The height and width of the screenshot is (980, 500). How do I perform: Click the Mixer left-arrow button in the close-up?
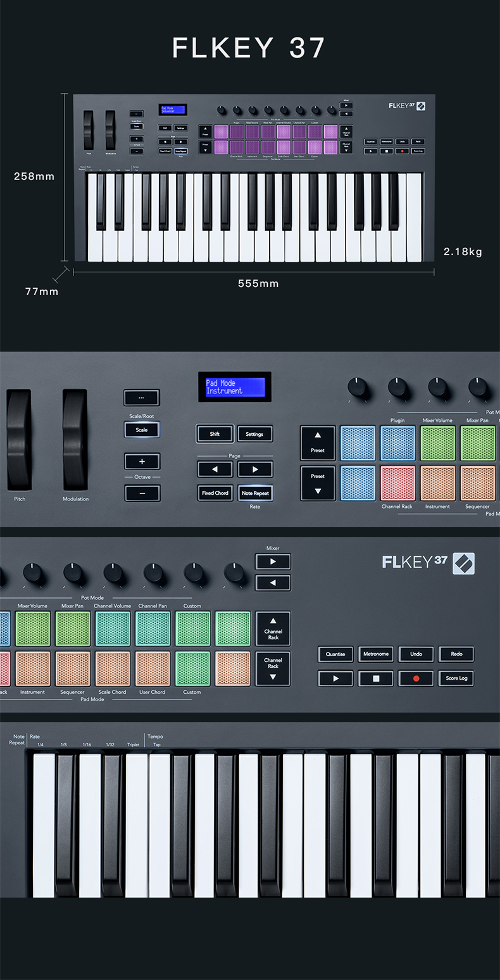(273, 583)
